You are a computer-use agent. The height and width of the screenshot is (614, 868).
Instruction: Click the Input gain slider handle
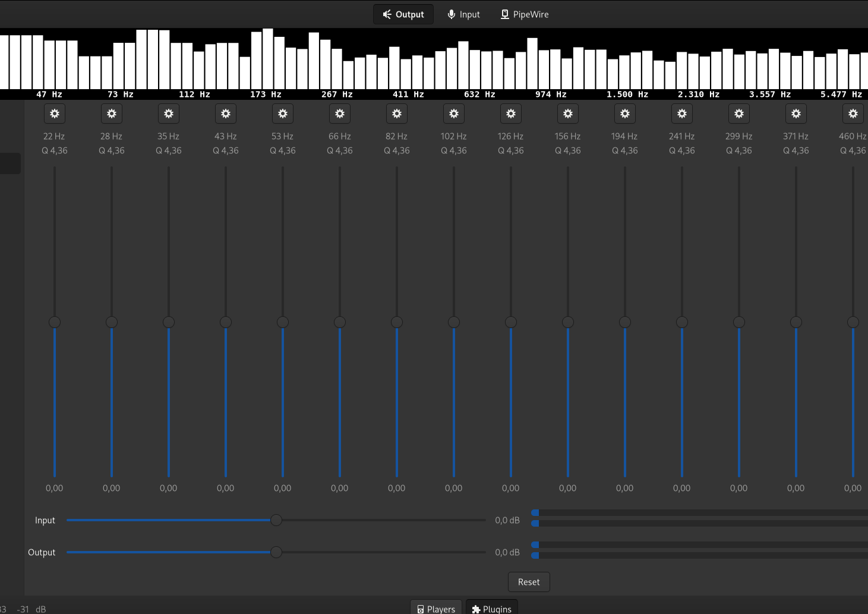click(276, 520)
